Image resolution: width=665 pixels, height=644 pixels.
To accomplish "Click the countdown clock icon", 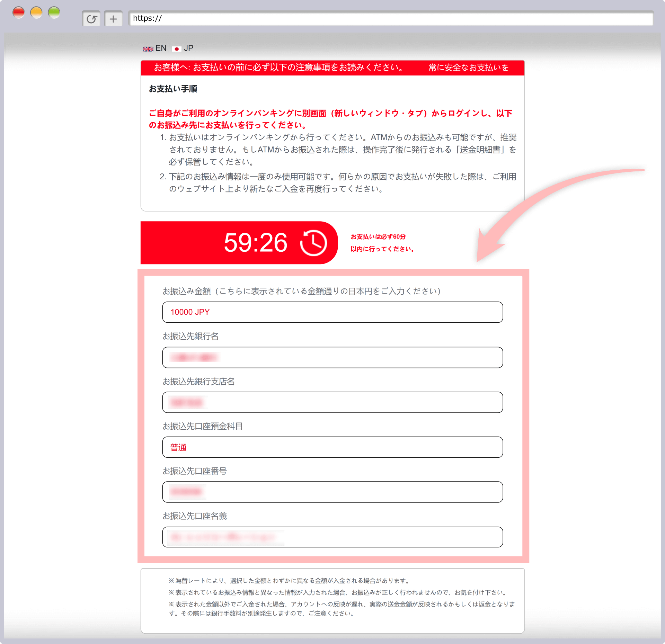I will tap(313, 243).
